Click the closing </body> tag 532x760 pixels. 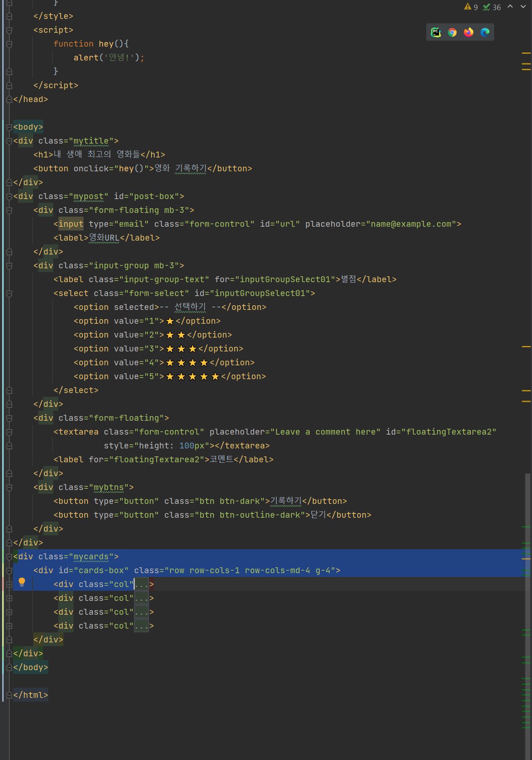click(x=31, y=667)
